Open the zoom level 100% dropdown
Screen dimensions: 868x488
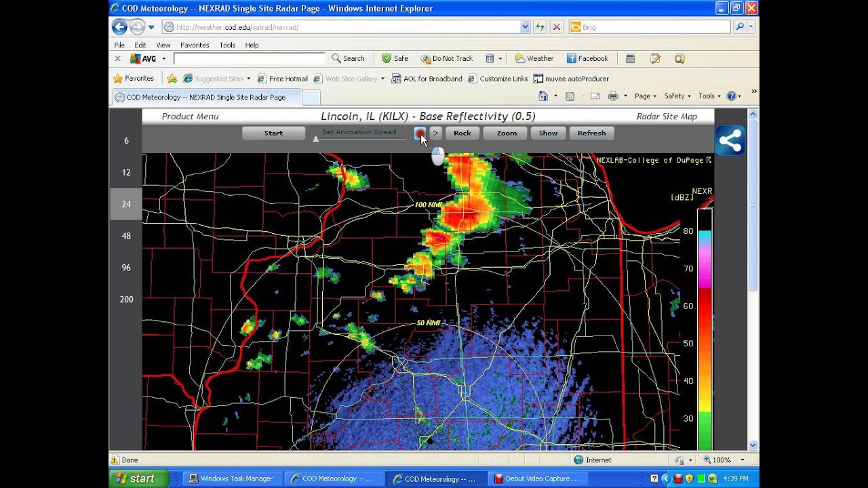[x=742, y=460]
